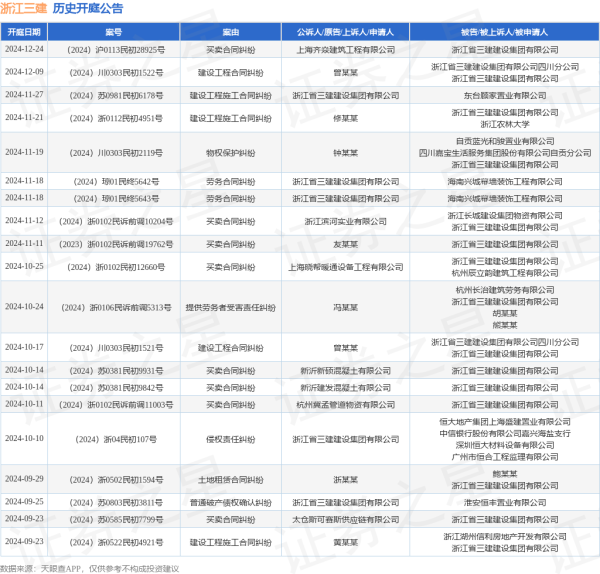Click the 开庭日期 column header
Viewport: 600px width, 574px height.
[24, 32]
